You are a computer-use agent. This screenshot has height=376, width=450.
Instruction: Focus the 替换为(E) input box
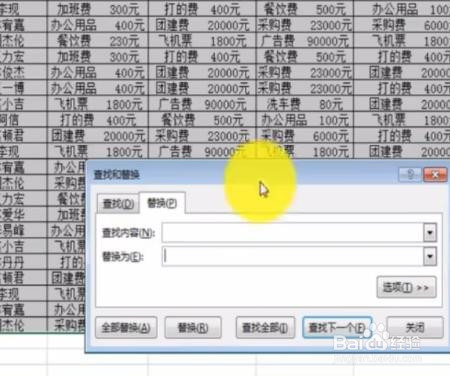[292, 256]
